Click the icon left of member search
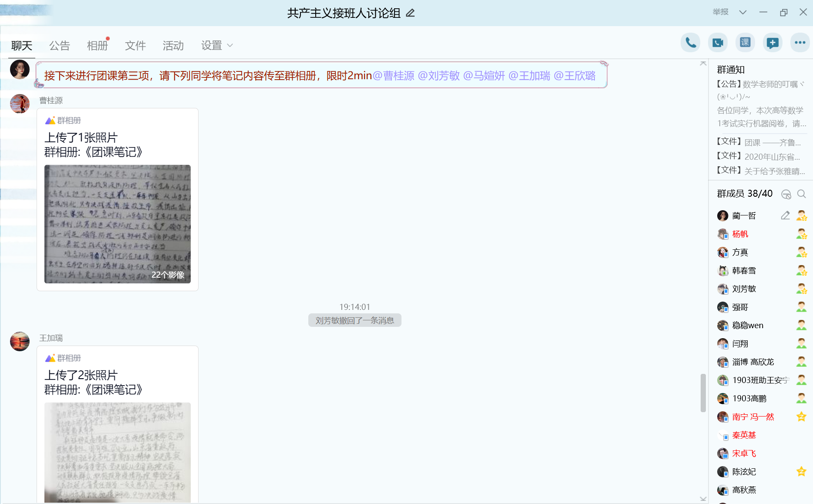The height and width of the screenshot is (504, 813). 786,194
